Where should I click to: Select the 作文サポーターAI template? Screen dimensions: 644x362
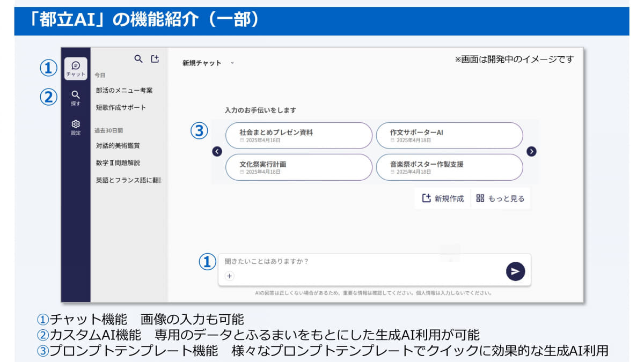(449, 136)
